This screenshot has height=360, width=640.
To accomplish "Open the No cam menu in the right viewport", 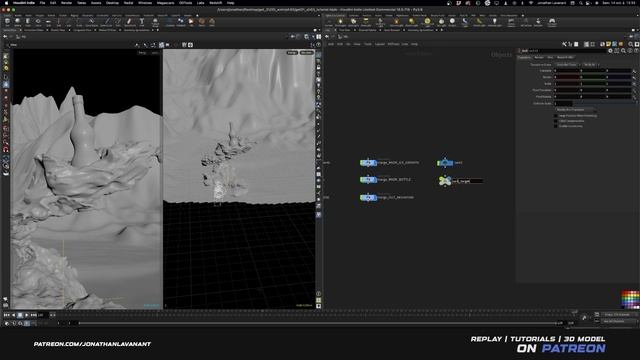I will [x=306, y=53].
